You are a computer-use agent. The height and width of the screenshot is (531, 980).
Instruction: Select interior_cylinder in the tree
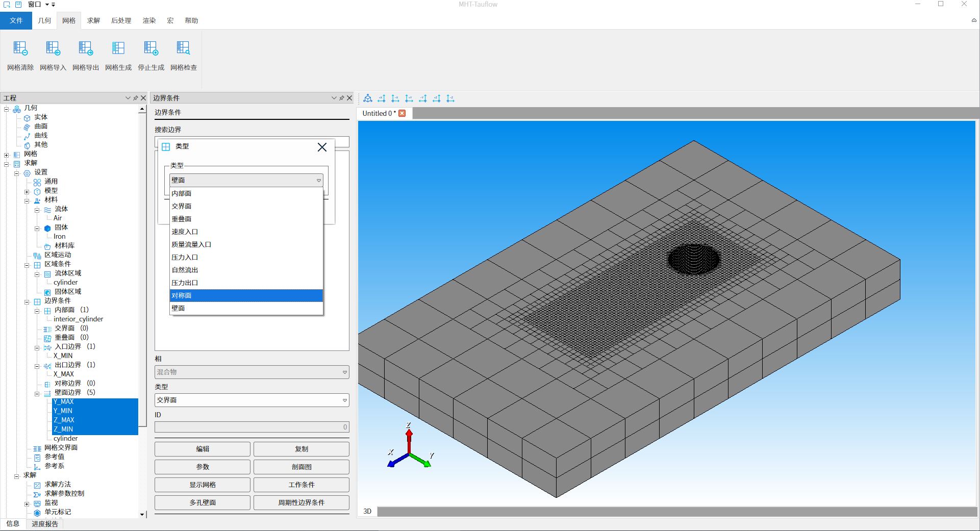78,319
